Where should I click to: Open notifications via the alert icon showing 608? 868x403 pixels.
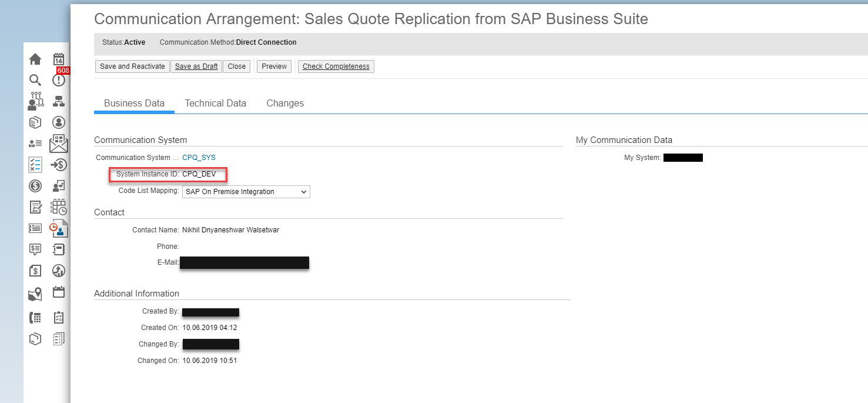point(58,80)
